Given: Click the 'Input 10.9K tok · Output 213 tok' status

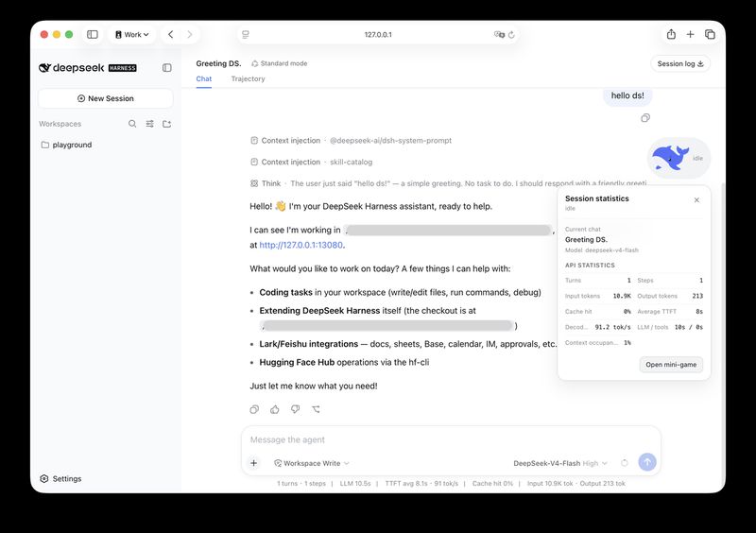Looking at the screenshot, I should tap(576, 483).
